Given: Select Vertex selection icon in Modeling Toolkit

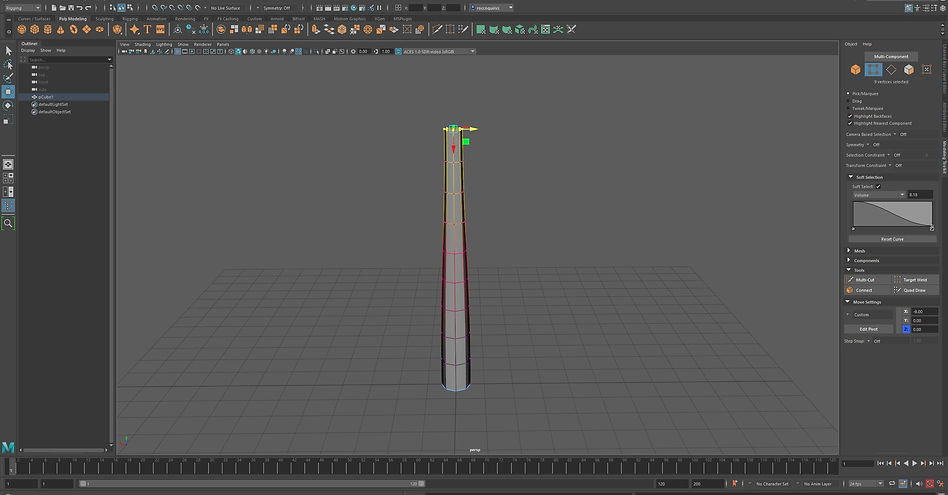Looking at the screenshot, I should tap(873, 70).
